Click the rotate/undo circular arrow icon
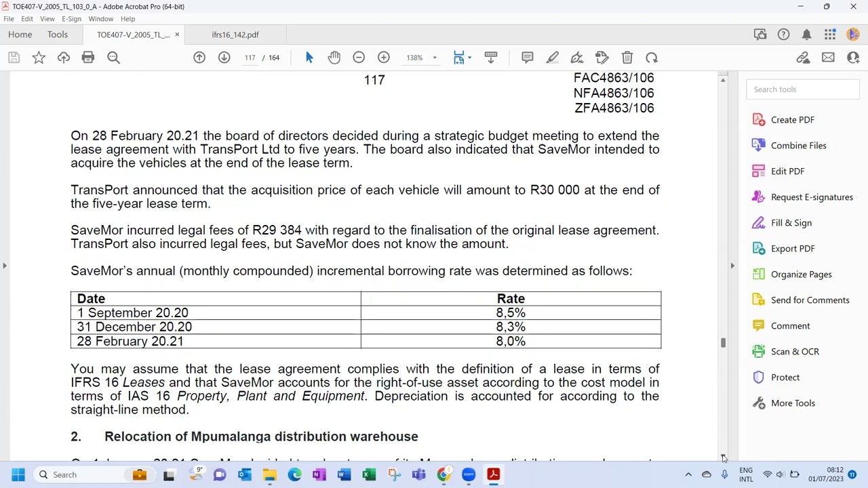The image size is (868, 488). coord(652,58)
